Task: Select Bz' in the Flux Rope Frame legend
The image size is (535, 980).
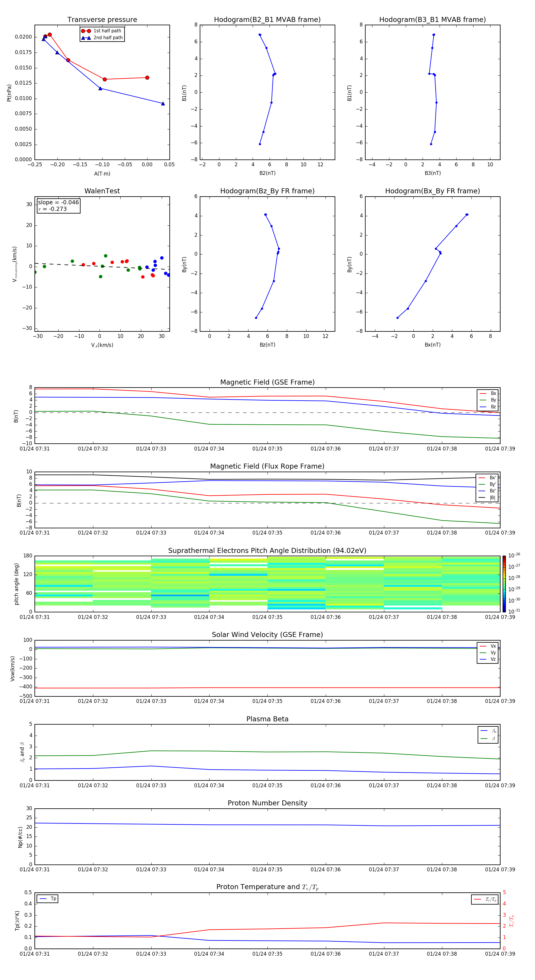Action: click(x=487, y=491)
